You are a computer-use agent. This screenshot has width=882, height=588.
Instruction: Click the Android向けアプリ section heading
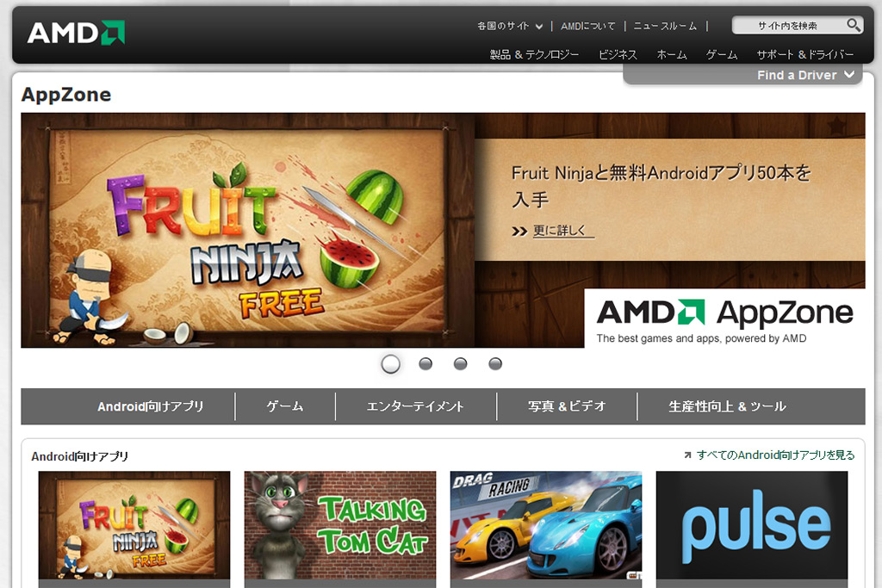[80, 456]
